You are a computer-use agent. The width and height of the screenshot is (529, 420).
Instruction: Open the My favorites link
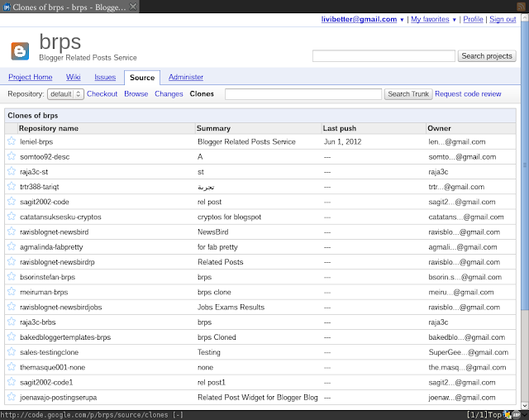tap(430, 19)
